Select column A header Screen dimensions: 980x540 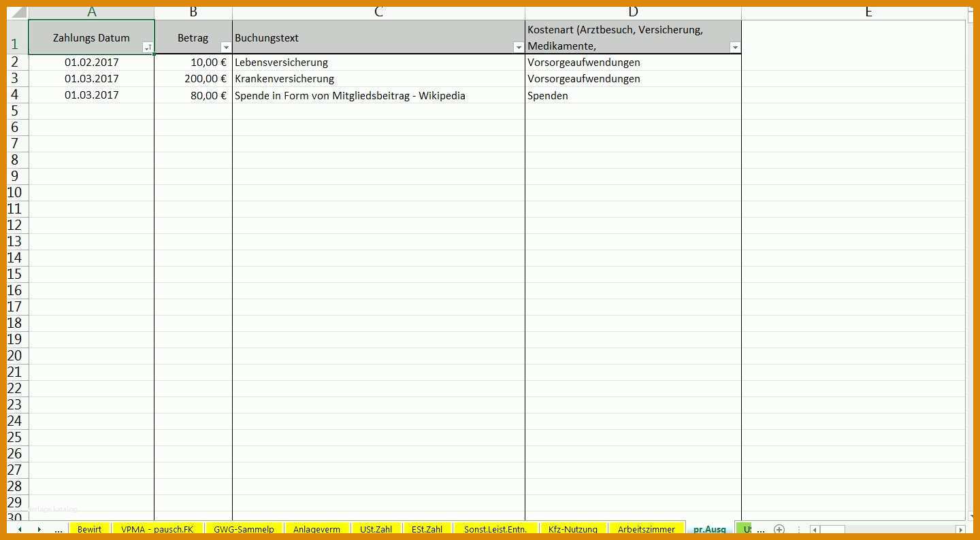(91, 12)
